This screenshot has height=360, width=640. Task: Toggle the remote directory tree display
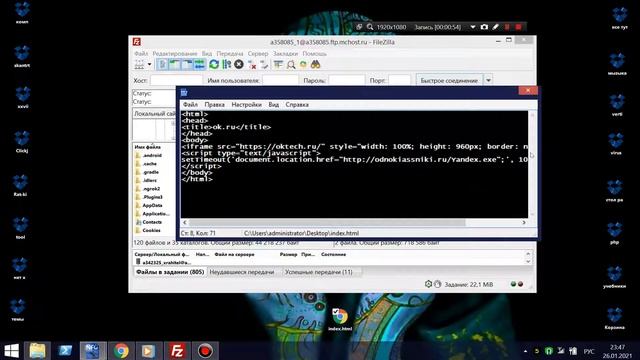(x=187, y=64)
